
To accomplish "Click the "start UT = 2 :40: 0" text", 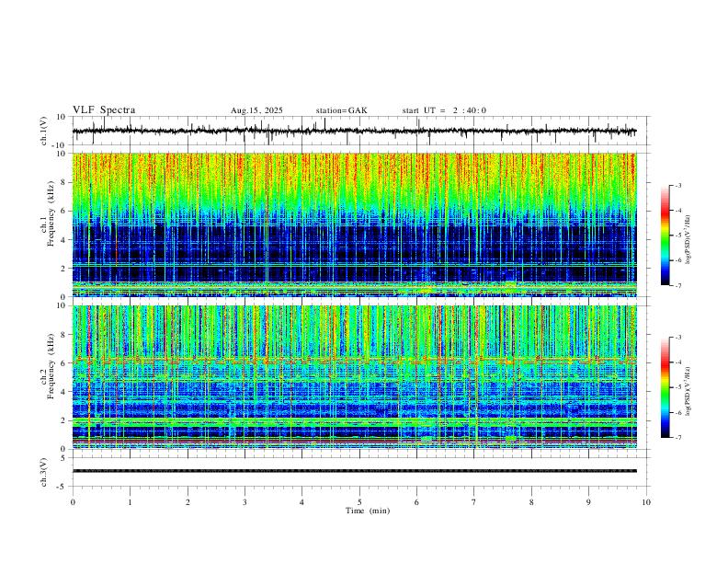I will [x=444, y=110].
